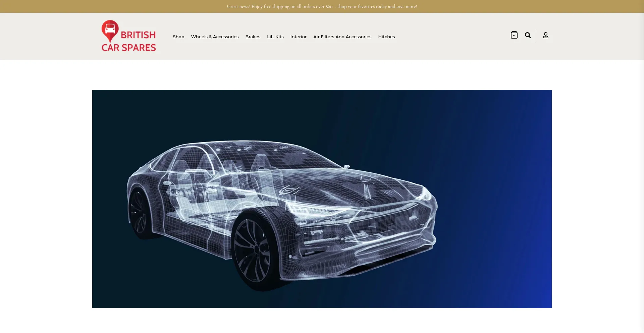The image size is (644, 333).
Task: Click the free shipping announcement text
Action: point(322,6)
